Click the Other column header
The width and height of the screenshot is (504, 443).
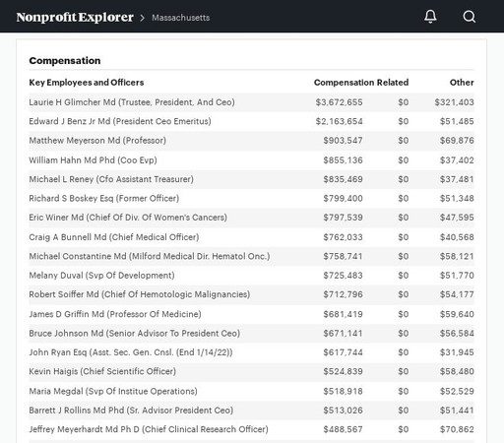[462, 83]
